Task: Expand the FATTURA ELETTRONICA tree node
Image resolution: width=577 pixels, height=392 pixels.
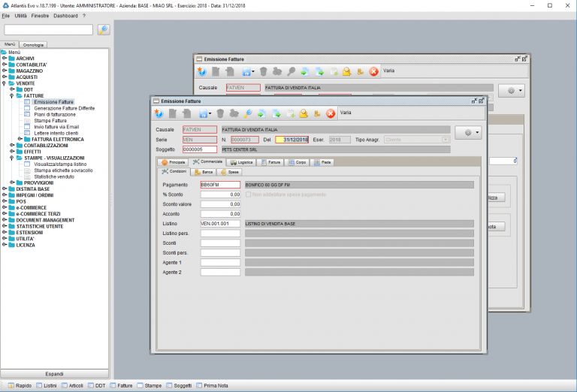Action: click(x=20, y=139)
